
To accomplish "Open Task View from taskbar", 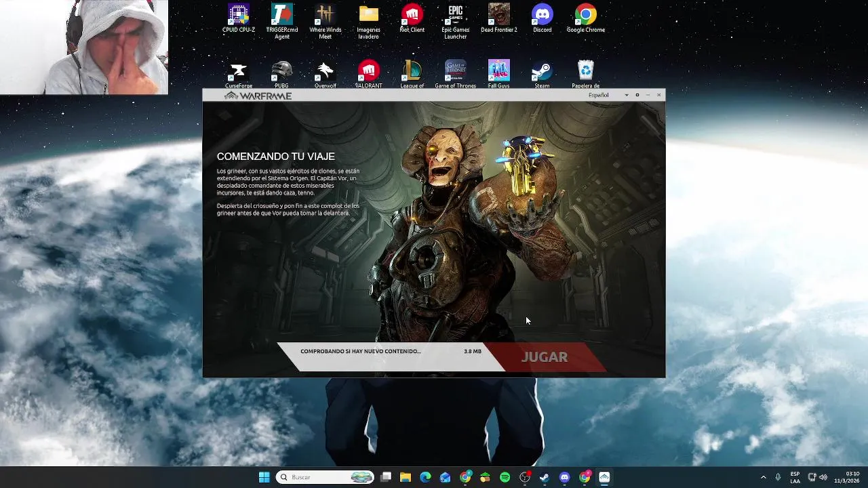I will pyautogui.click(x=386, y=477).
